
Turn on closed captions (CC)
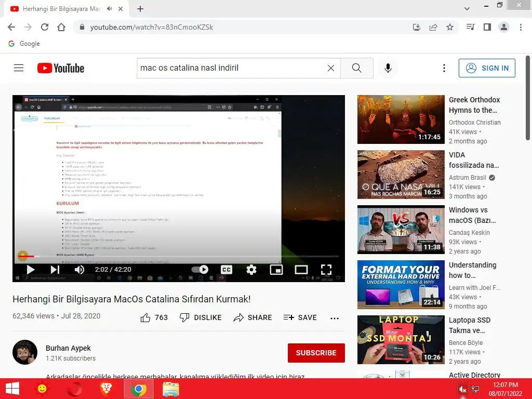pos(227,270)
